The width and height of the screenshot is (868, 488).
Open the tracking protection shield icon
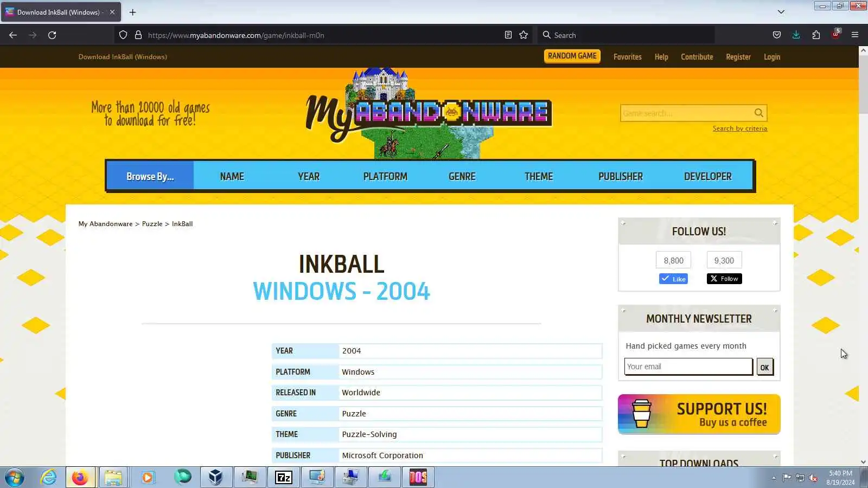123,35
